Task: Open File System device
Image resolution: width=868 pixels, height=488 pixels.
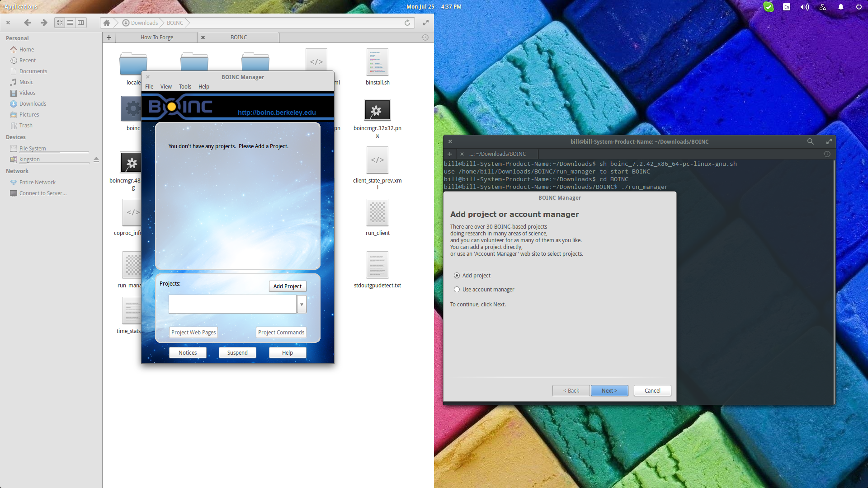Action: [33, 149]
